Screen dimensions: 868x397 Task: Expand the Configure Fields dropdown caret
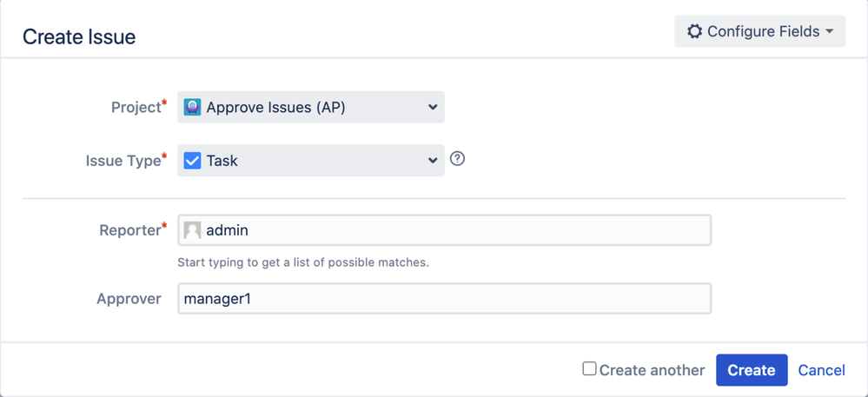coord(830,31)
